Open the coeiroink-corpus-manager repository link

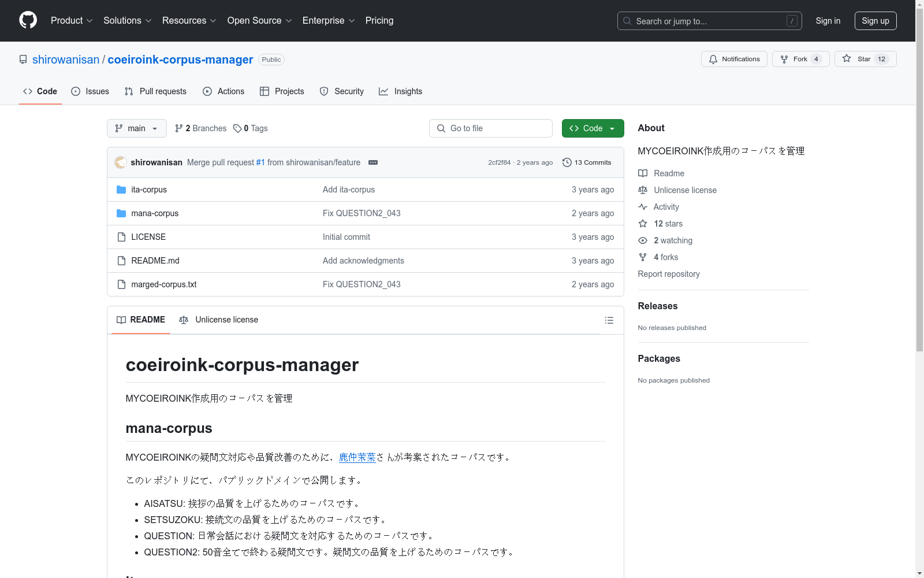point(180,60)
